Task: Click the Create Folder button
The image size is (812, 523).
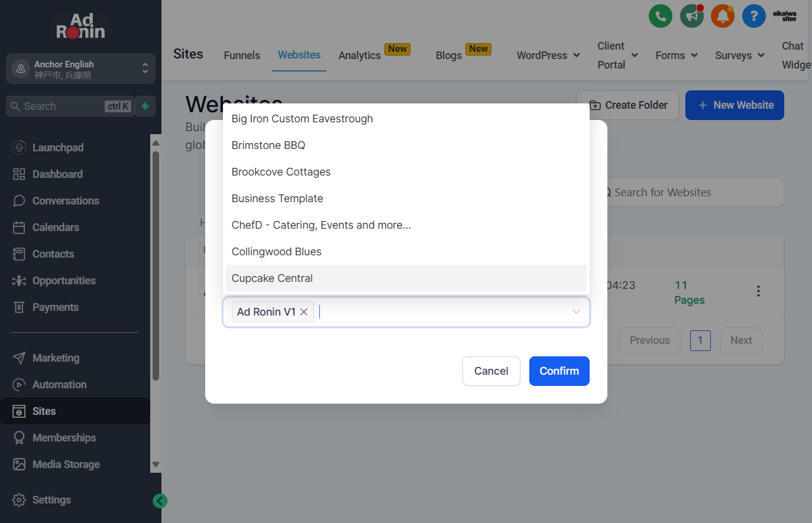Action: point(628,105)
